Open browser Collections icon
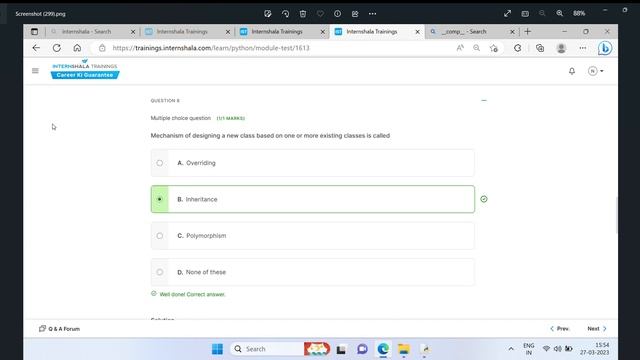Screen dimensions: 640x360 point(540,48)
